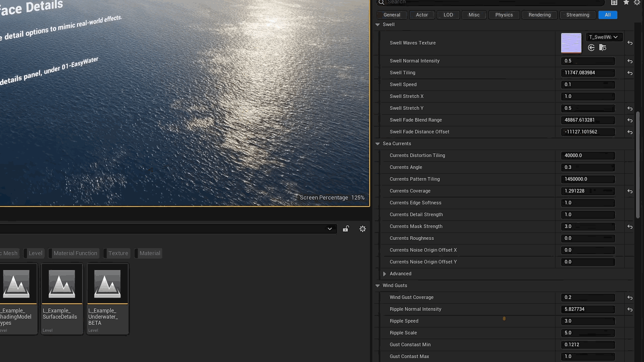Reset Swell Fade Blend Range value
The width and height of the screenshot is (644, 362).
tap(630, 120)
